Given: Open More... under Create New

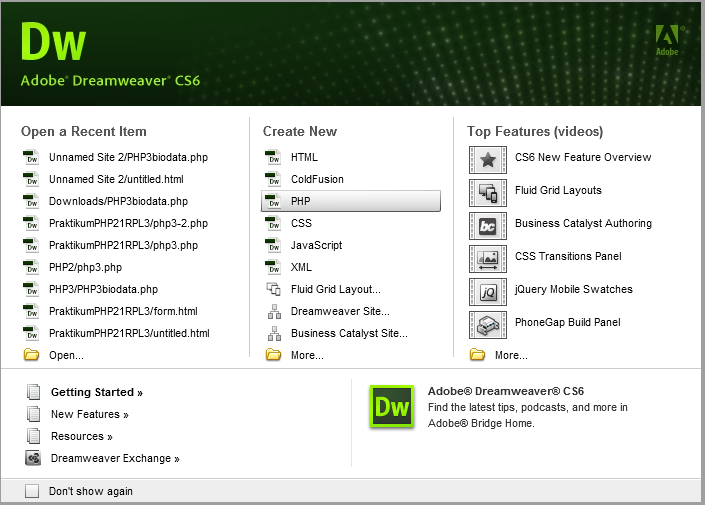Looking at the screenshot, I should (307, 355).
